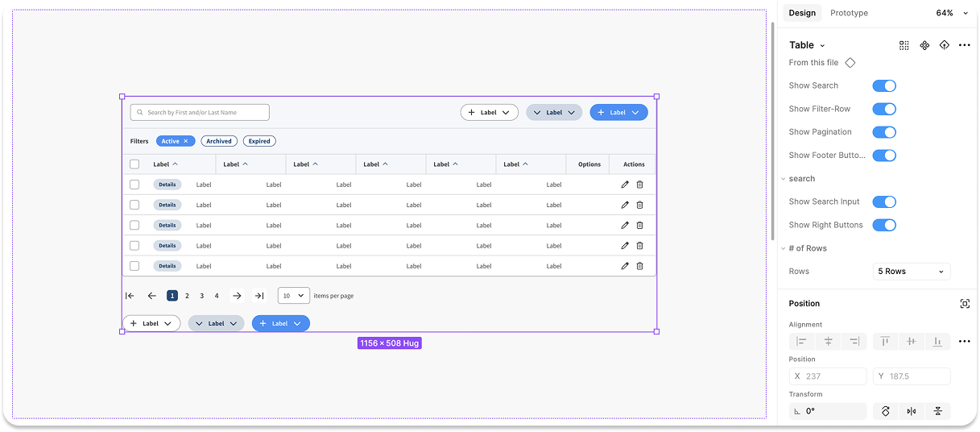Image resolution: width=980 pixels, height=432 pixels.
Task: Click the Archived filter chip
Action: pyautogui.click(x=218, y=141)
